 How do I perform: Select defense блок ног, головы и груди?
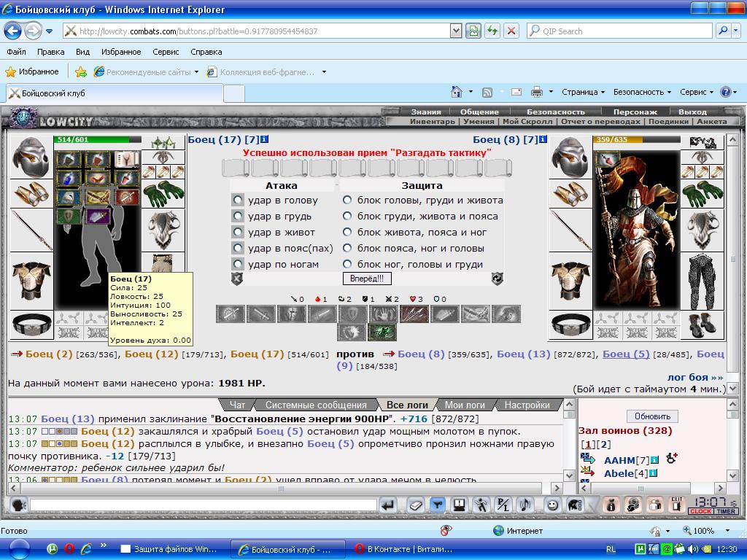tap(347, 264)
